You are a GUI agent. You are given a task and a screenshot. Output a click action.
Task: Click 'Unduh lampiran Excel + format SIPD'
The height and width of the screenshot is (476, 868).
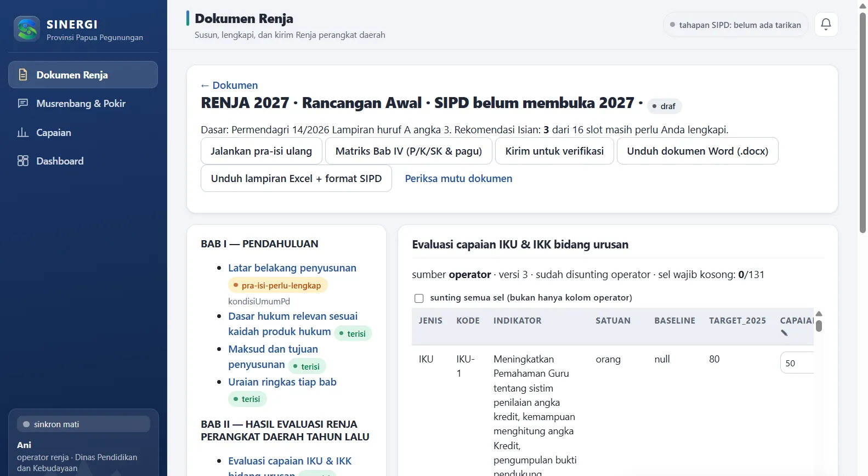tap(296, 178)
